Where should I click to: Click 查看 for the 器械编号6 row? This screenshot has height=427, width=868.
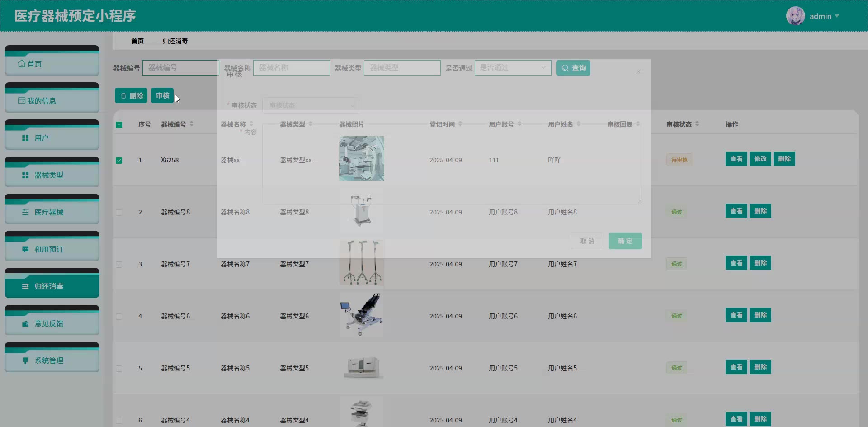(736, 315)
